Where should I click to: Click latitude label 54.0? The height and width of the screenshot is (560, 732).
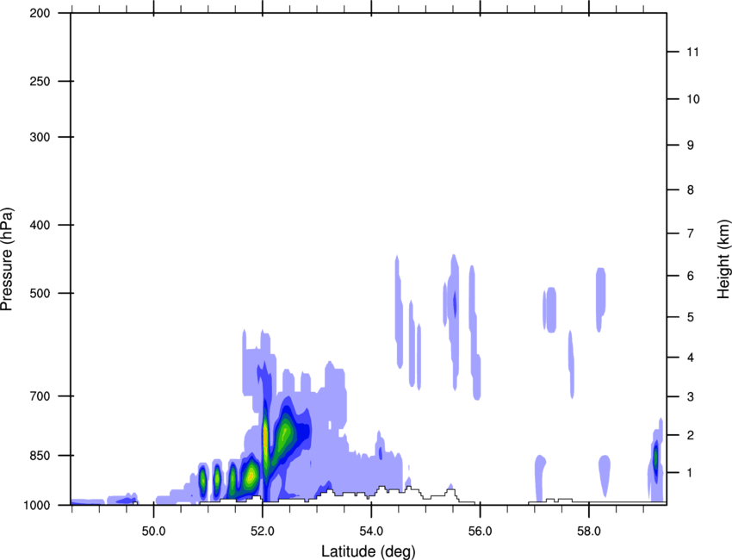pos(371,532)
